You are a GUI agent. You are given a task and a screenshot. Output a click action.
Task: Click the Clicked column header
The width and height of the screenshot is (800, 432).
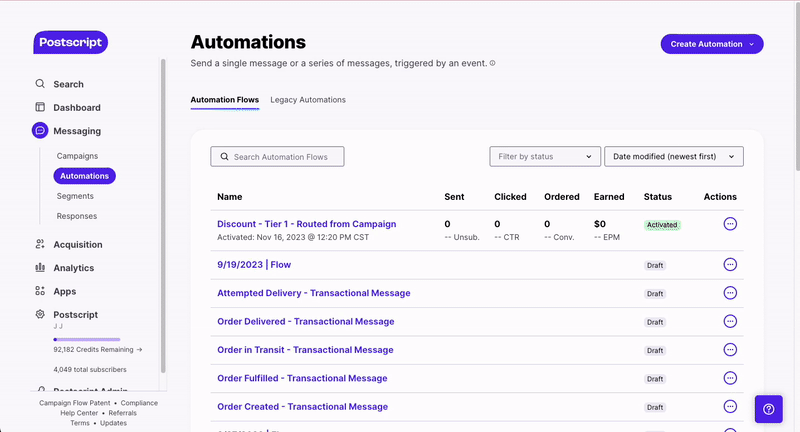pyautogui.click(x=510, y=196)
